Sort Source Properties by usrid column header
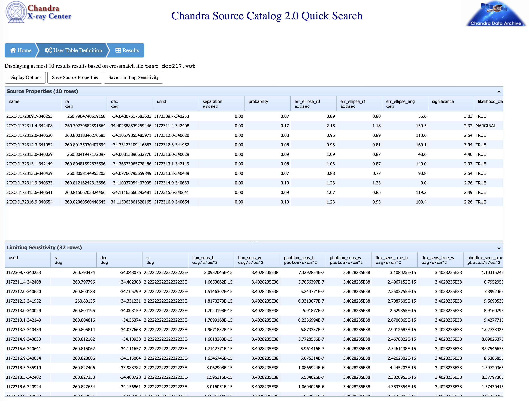This screenshot has height=401, width=532. [x=176, y=104]
